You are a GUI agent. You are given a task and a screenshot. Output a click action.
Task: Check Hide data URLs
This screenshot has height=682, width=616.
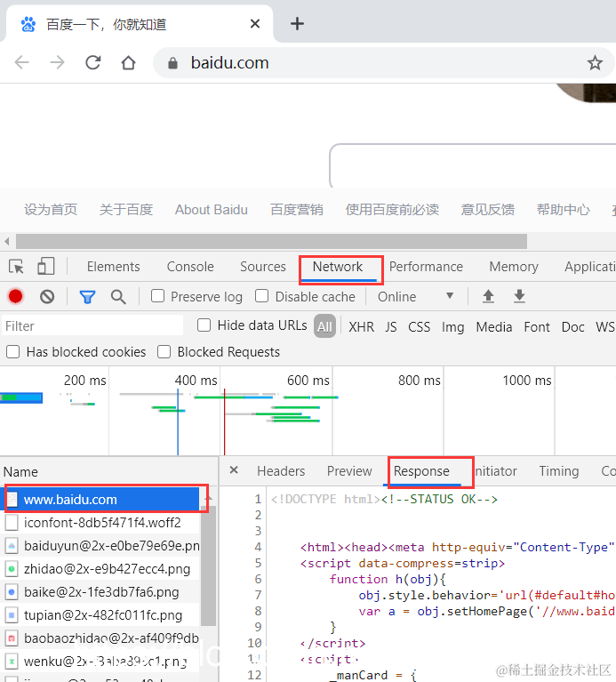pos(204,325)
